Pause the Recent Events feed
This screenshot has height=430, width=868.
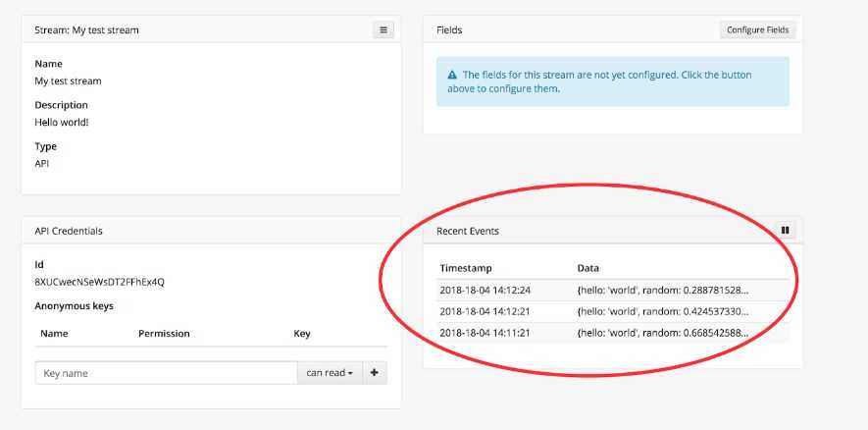coord(785,231)
